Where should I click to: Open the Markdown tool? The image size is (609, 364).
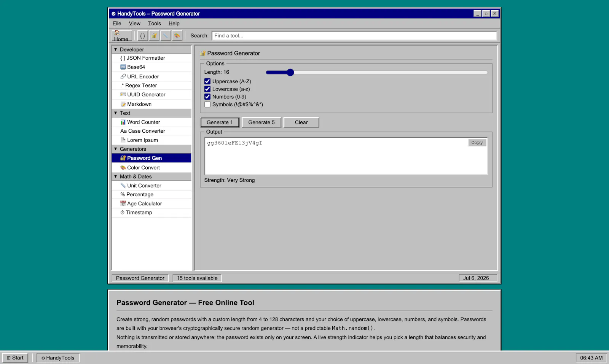[151, 104]
